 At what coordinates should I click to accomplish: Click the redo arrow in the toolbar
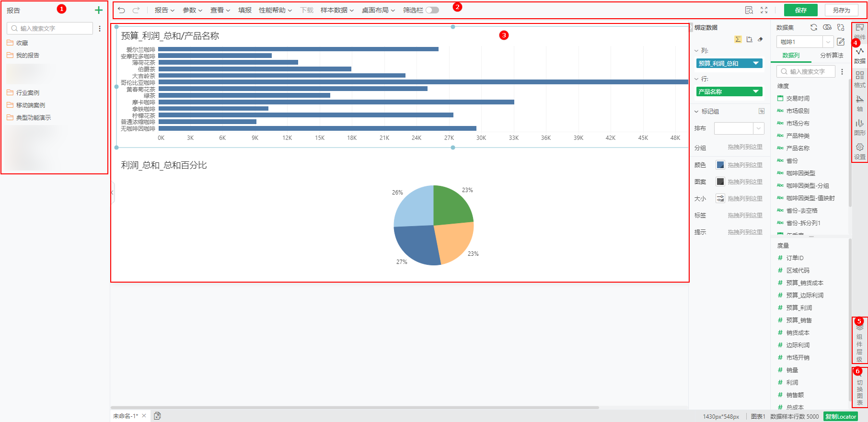point(136,10)
